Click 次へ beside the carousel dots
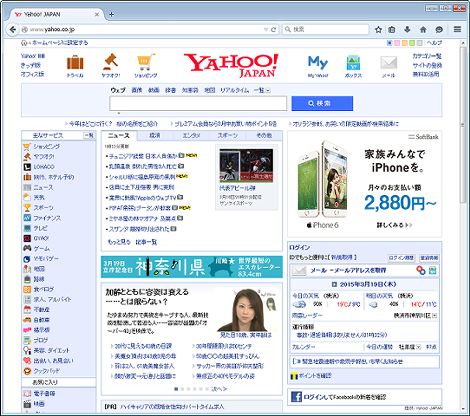470x416 pixels. (219, 389)
